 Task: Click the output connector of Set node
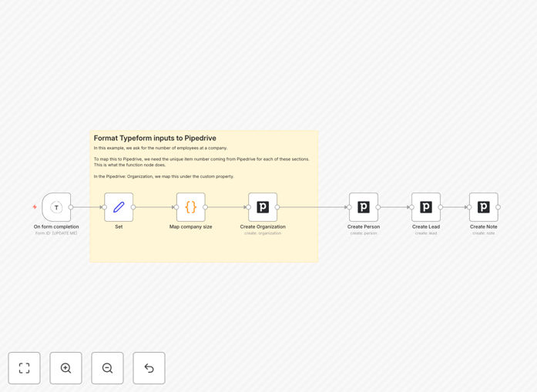(133, 207)
